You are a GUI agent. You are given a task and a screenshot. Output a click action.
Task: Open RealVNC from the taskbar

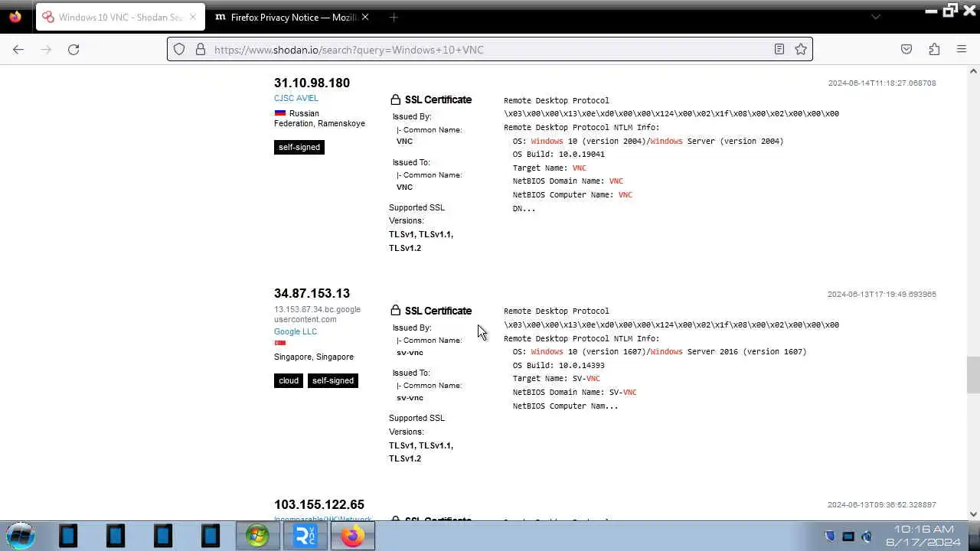click(x=305, y=536)
